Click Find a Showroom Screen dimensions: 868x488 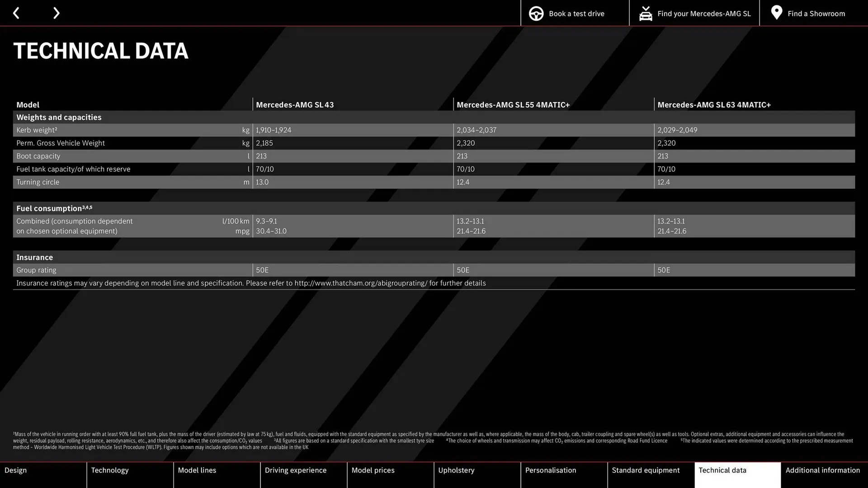[x=816, y=13]
